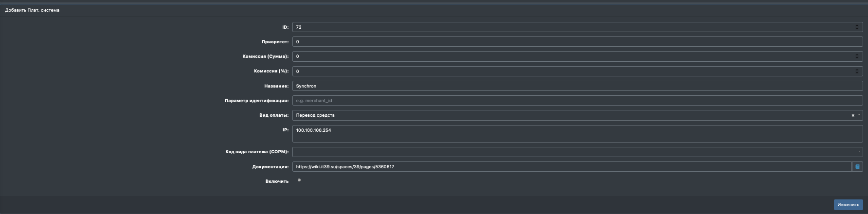
Task: Click the IP text area with 100.100.100.254
Action: [574, 134]
